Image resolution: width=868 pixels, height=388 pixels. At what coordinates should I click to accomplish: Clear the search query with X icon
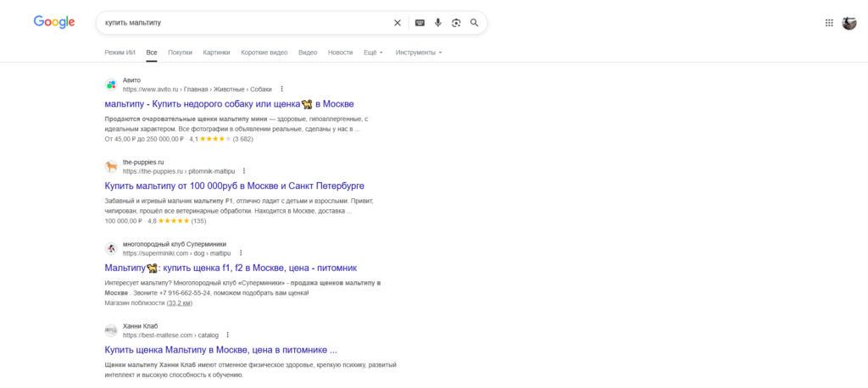[397, 23]
